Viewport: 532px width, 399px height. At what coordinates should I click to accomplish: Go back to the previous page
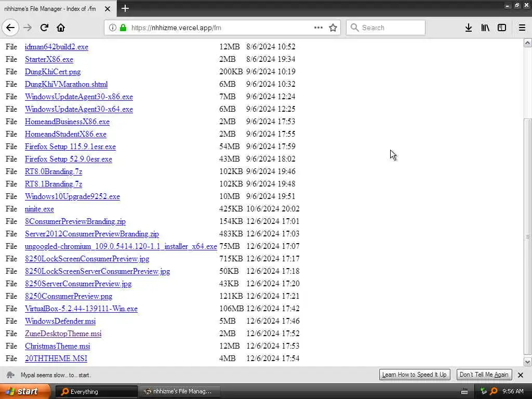point(10,28)
